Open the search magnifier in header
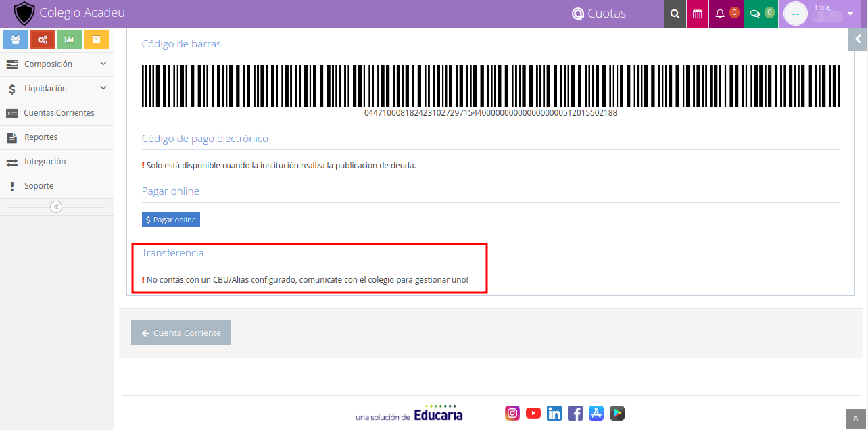868x430 pixels. point(675,14)
